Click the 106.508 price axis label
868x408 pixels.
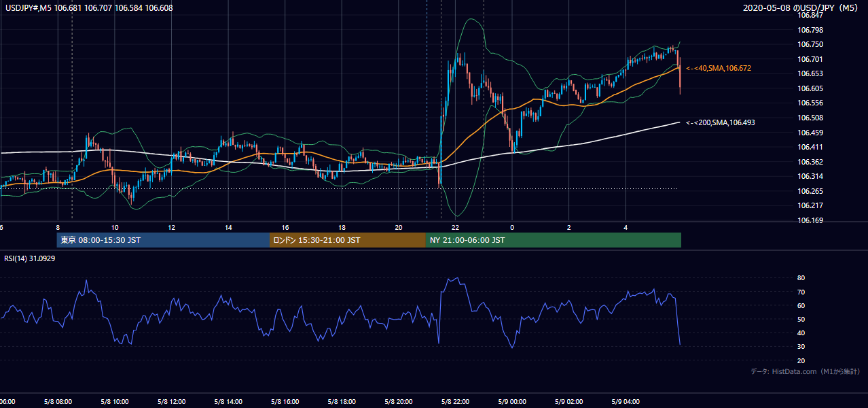tap(810, 118)
